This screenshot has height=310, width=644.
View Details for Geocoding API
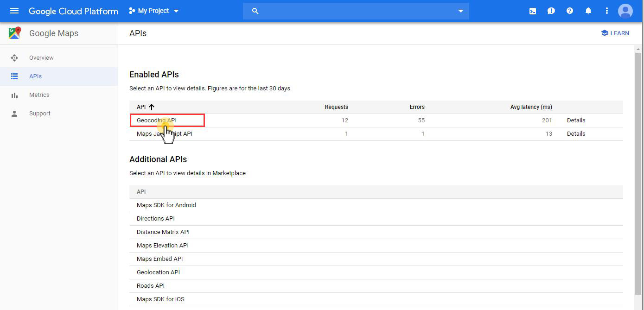[576, 120]
